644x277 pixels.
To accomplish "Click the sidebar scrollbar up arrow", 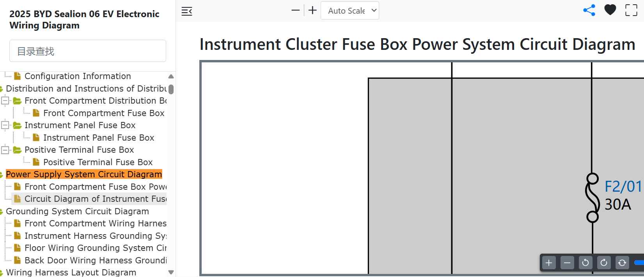I will pos(171,76).
